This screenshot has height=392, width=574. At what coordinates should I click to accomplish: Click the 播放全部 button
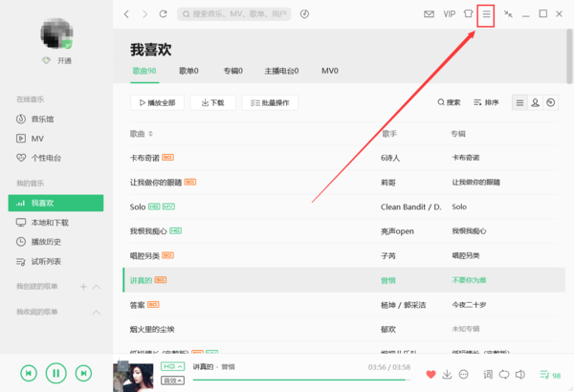click(156, 102)
